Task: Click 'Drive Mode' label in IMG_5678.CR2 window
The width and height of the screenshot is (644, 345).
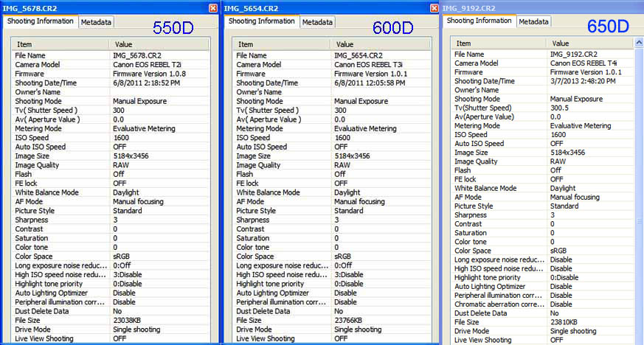Action: 33,330
